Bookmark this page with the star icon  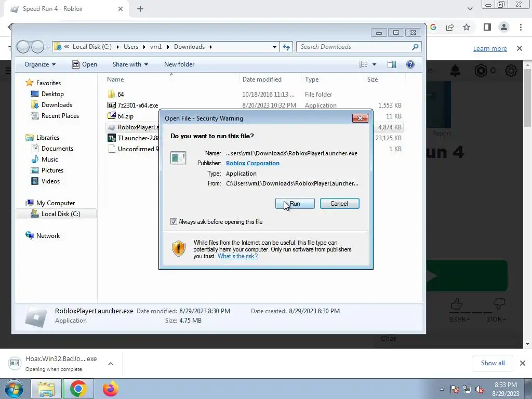tap(467, 27)
